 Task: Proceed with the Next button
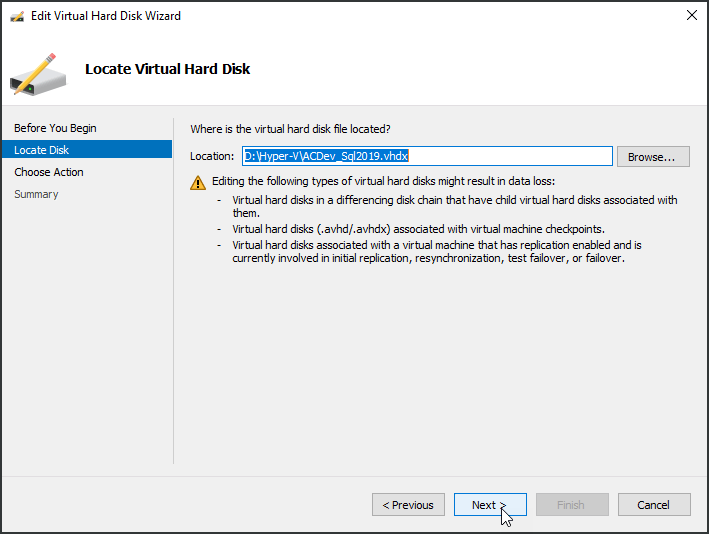(x=490, y=505)
